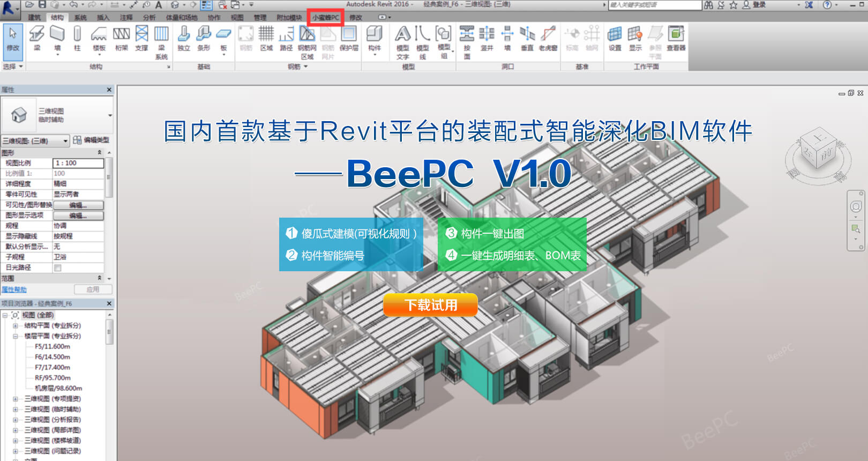Select the 路径 rebar path tool
Image resolution: width=868 pixels, height=461 pixels.
tap(286, 39)
